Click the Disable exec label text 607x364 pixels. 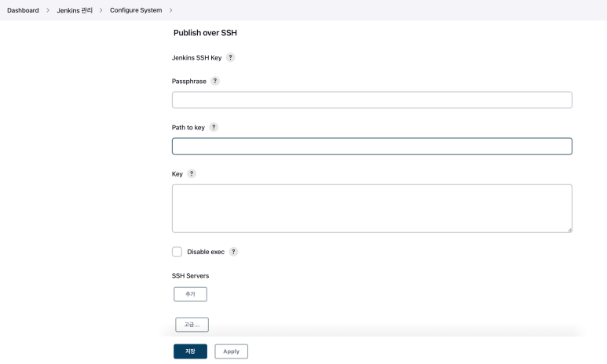[206, 252]
